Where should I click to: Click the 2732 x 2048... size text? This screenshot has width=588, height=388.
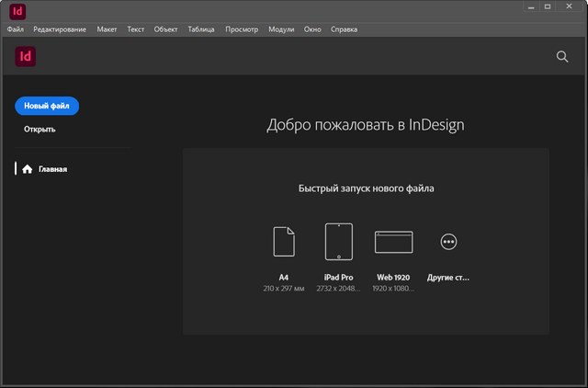[x=338, y=289]
